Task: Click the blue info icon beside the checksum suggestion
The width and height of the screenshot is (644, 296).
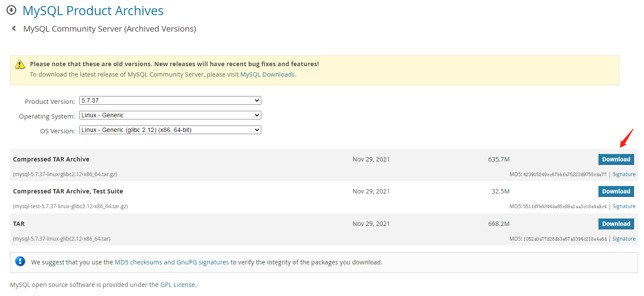Action: [20, 261]
